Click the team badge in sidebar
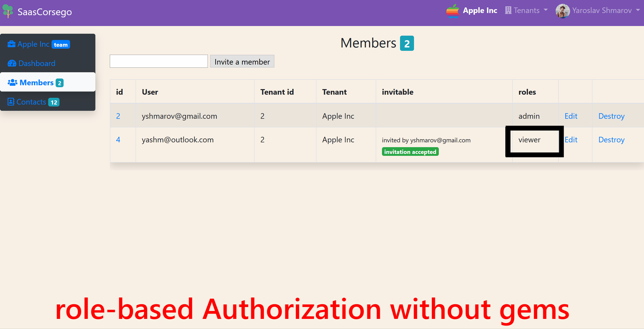The height and width of the screenshot is (329, 644). coord(61,45)
